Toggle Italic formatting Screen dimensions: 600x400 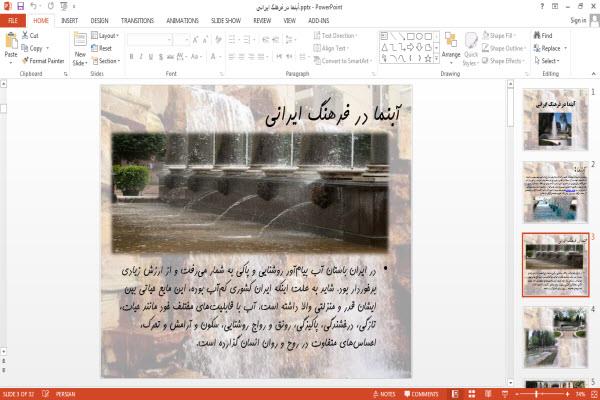coord(141,57)
